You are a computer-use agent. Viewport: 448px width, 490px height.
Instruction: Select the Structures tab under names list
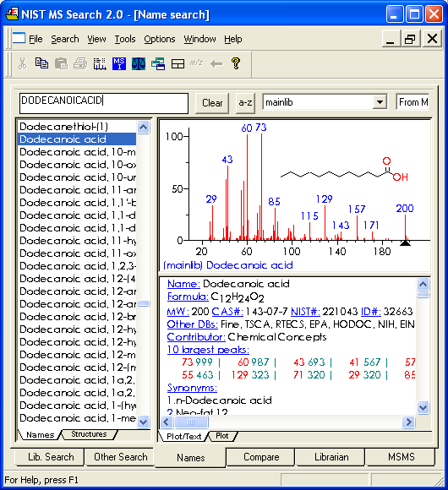89,434
